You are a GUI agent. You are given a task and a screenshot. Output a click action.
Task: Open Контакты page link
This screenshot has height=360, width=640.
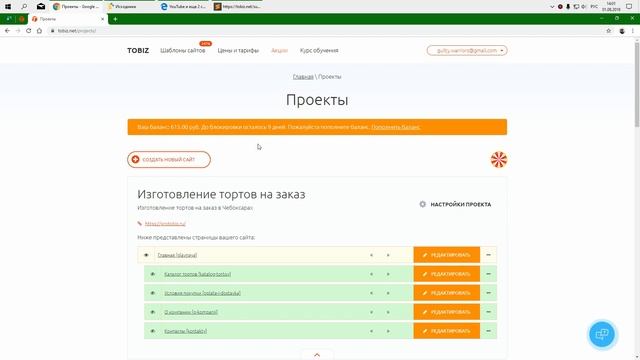tap(186, 331)
